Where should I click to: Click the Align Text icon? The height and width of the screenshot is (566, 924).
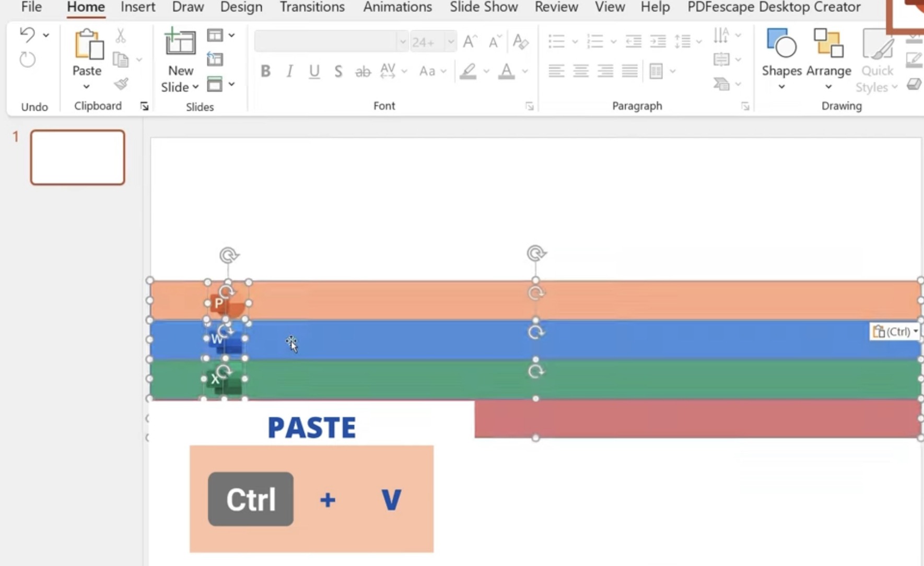[x=721, y=60]
